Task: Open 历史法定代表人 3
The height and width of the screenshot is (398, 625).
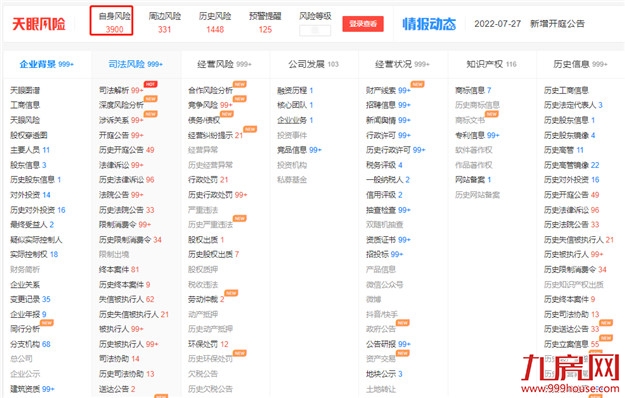Action: (x=573, y=105)
